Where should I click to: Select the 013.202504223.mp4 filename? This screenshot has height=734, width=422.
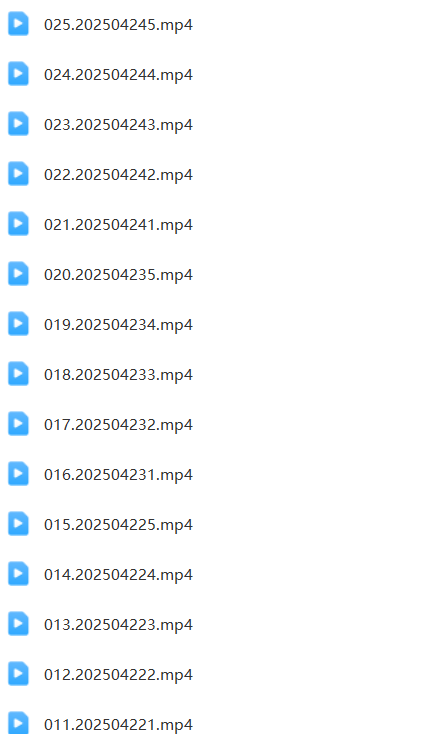coord(118,624)
